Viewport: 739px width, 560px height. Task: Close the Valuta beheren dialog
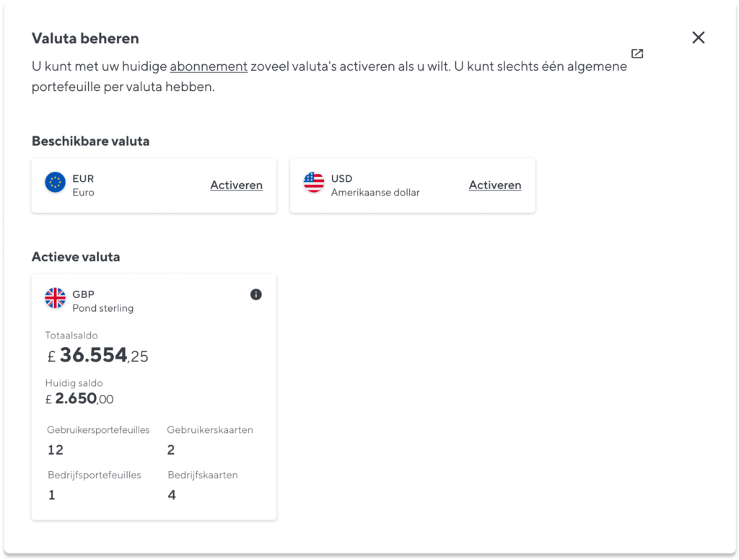tap(698, 38)
